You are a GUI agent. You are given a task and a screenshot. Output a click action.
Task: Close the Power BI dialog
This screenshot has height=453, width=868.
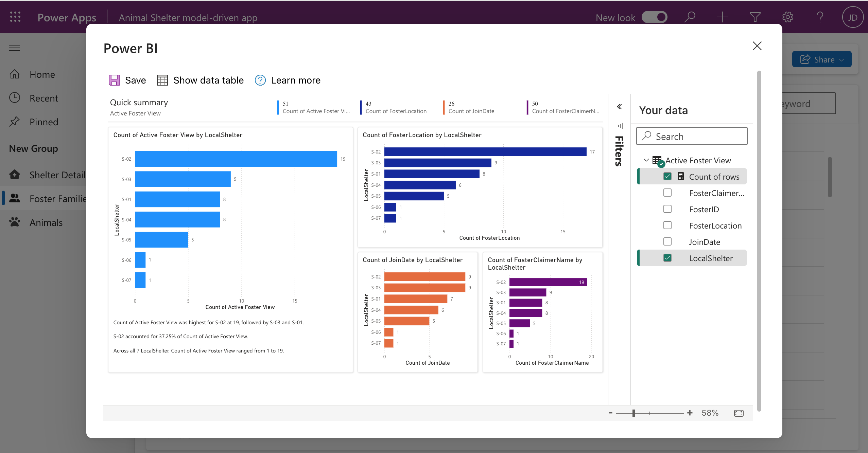pyautogui.click(x=757, y=46)
